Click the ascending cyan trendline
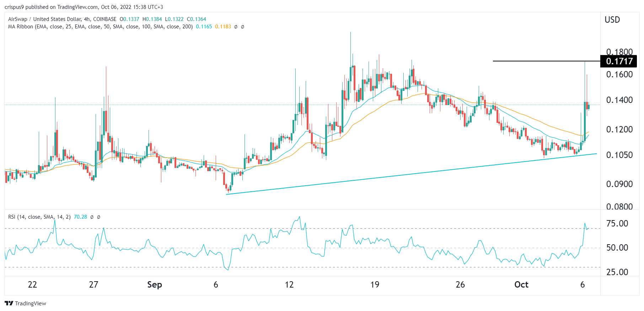Viewport: 644px width, 311px height. tap(411, 174)
